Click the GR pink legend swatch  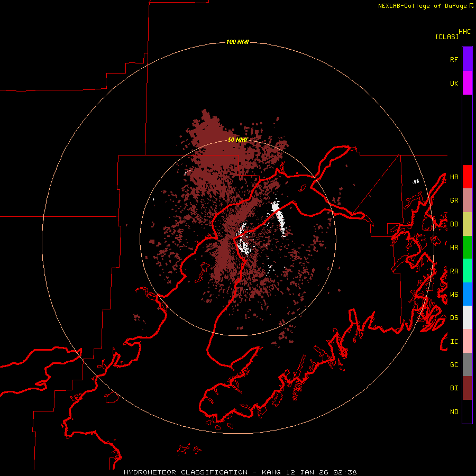click(467, 200)
